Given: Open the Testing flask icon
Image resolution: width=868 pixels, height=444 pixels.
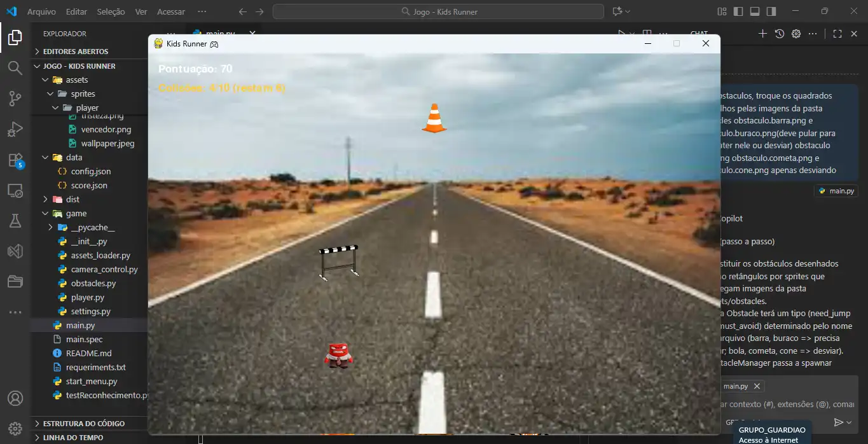Looking at the screenshot, I should point(15,221).
